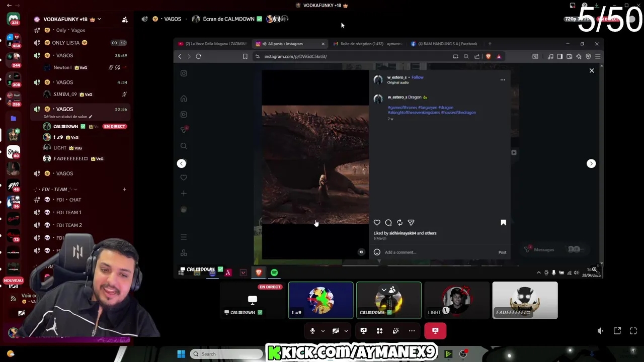Go to previous Instagram post arrow
The height and width of the screenshot is (362, 644).
(x=182, y=163)
